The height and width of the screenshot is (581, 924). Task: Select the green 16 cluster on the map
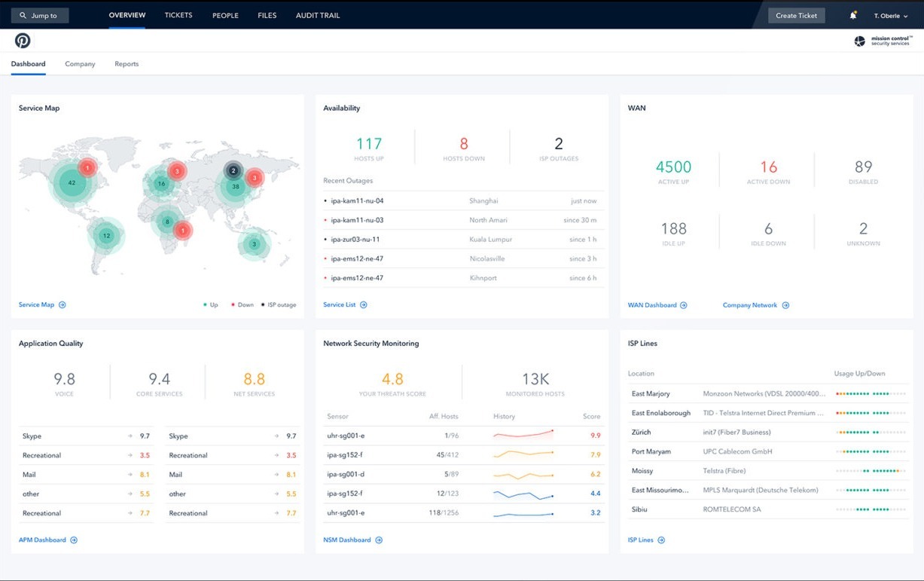tap(160, 184)
